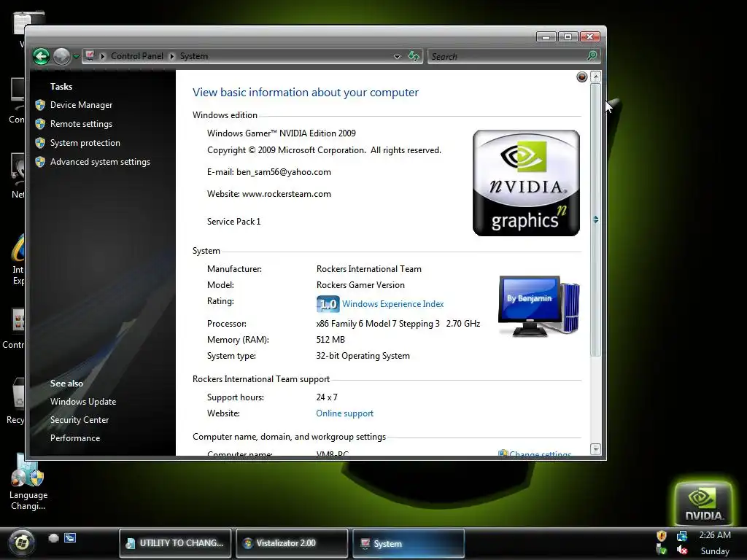
Task: Open the Online support link
Action: pyautogui.click(x=345, y=413)
